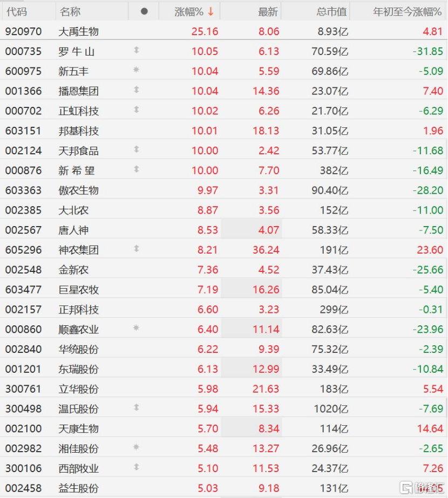
Task: Click the 年初至今涨幅% column header
Action: (x=408, y=12)
